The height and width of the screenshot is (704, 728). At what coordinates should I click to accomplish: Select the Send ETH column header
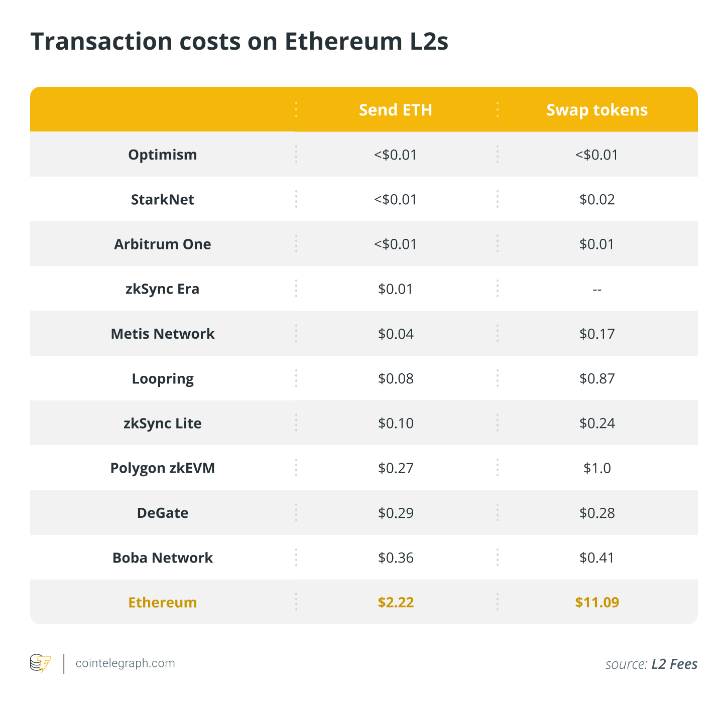[395, 110]
